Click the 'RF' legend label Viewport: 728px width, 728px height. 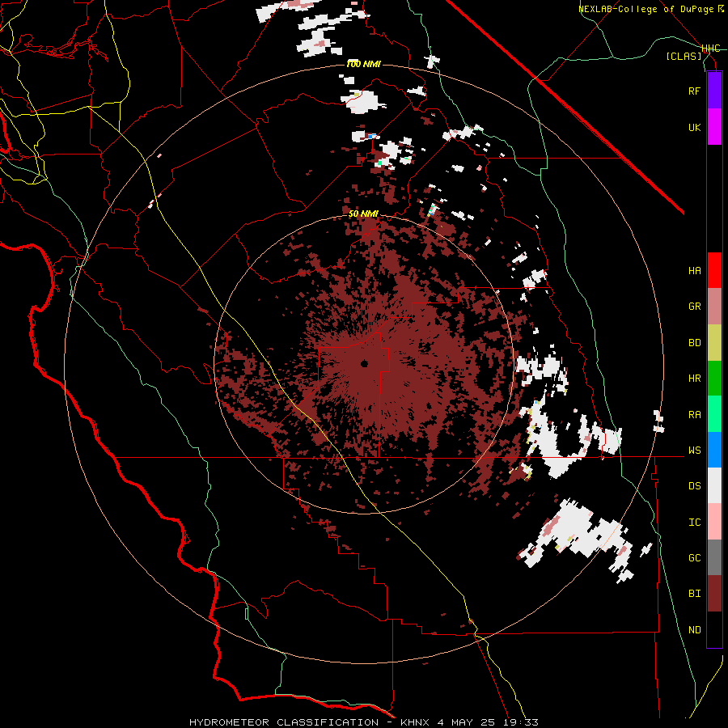pos(694,91)
